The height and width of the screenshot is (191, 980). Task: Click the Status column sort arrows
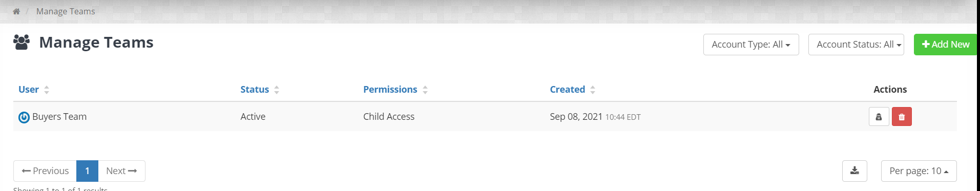coord(277,90)
